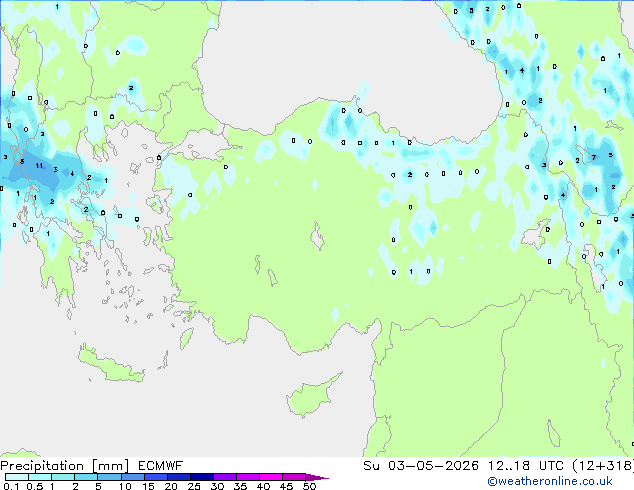
Task: Click the '25' legend scale label
Action: [x=194, y=486]
